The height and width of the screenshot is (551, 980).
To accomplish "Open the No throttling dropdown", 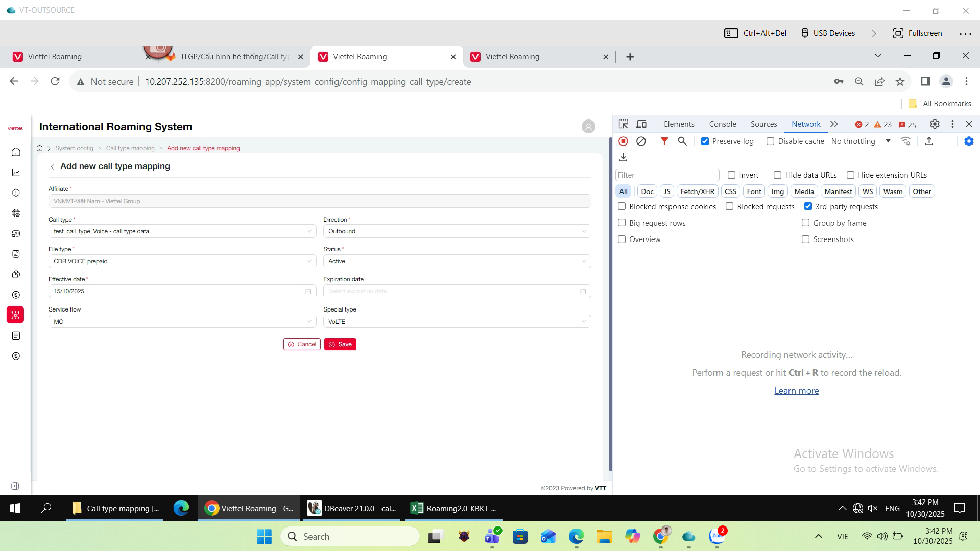I will point(861,141).
